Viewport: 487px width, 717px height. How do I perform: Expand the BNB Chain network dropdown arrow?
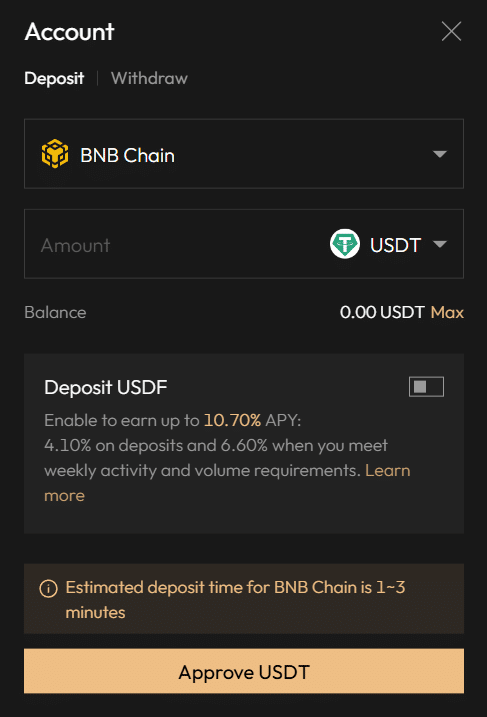440,154
